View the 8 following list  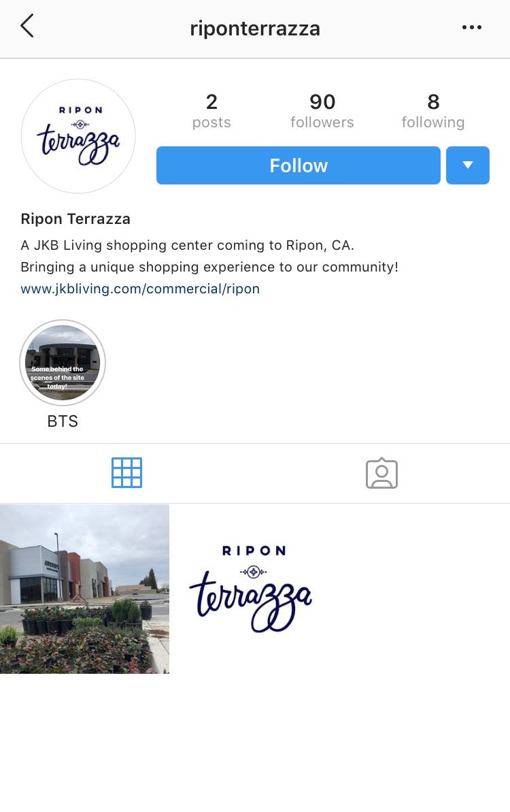(x=433, y=110)
